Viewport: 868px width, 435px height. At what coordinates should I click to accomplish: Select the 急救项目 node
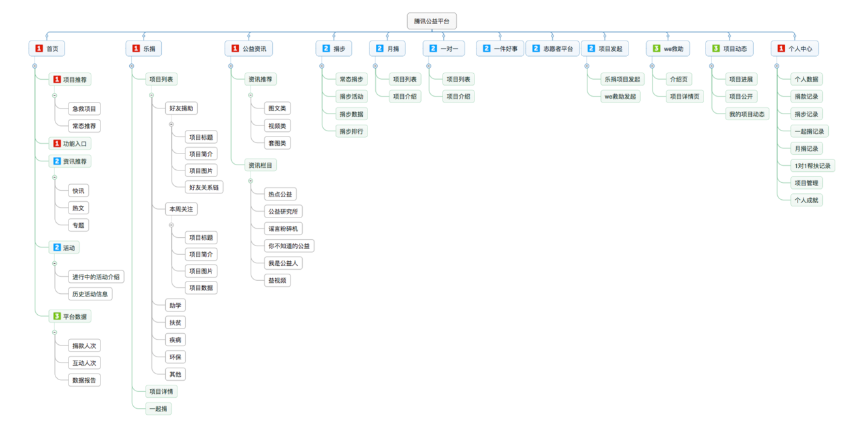point(84,108)
